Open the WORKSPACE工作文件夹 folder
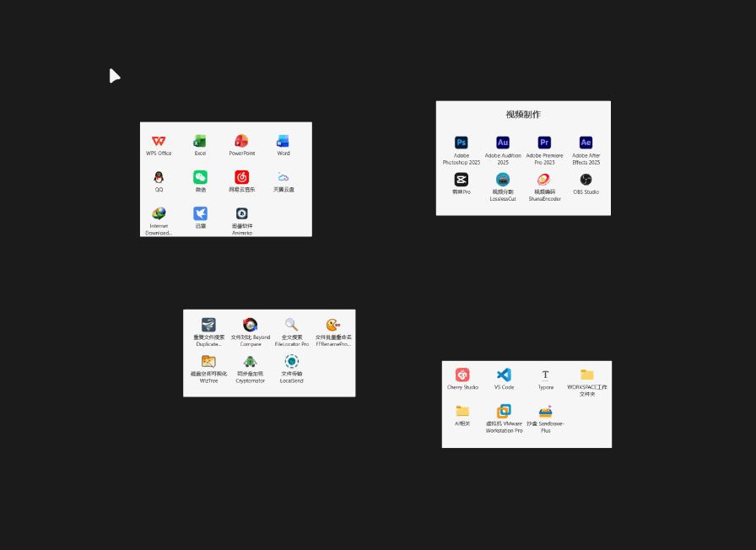Viewport: 756px width, 550px height. click(x=586, y=375)
